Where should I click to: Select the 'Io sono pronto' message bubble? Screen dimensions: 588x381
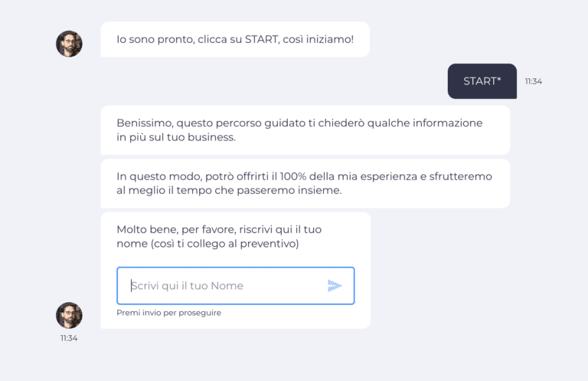point(235,39)
